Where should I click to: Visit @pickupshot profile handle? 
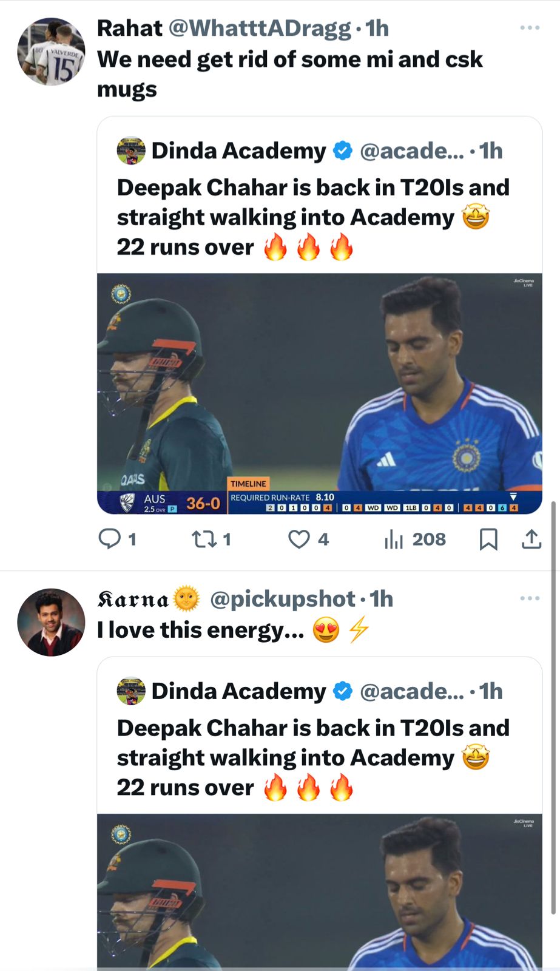[x=282, y=599]
